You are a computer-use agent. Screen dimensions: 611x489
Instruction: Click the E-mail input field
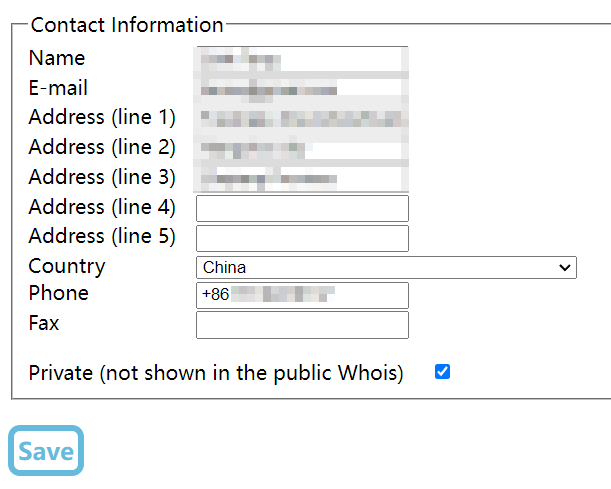click(x=302, y=90)
